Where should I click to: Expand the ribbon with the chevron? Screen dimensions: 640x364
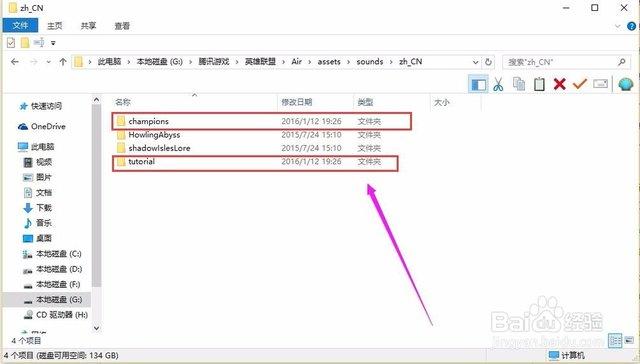click(617, 27)
